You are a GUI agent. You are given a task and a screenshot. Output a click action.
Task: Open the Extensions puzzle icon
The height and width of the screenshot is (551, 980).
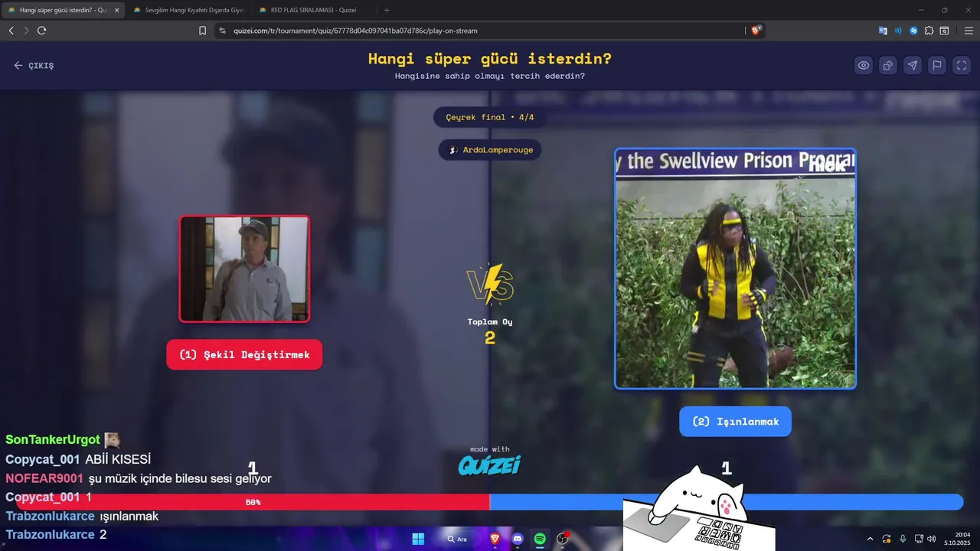point(929,31)
